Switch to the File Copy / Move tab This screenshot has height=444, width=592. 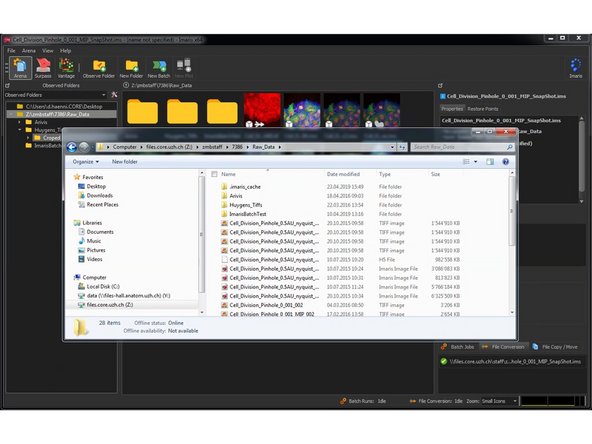[x=555, y=347]
